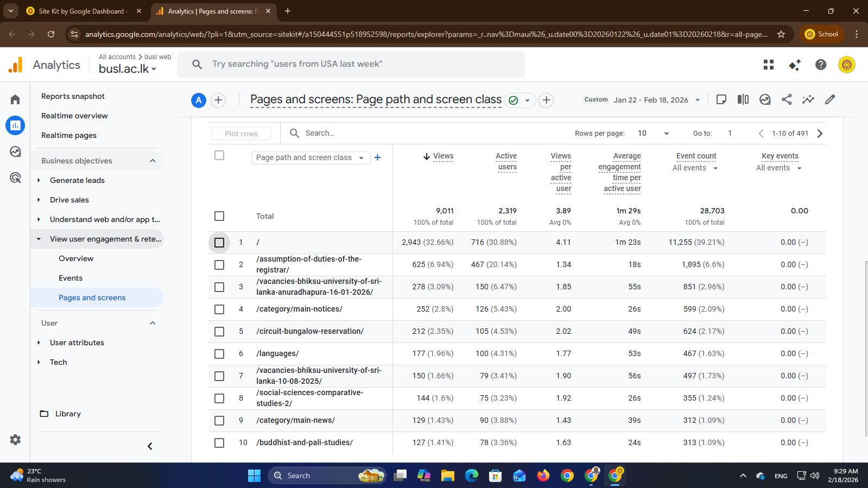
Task: Collapse the Business objectives section
Action: [x=153, y=161]
